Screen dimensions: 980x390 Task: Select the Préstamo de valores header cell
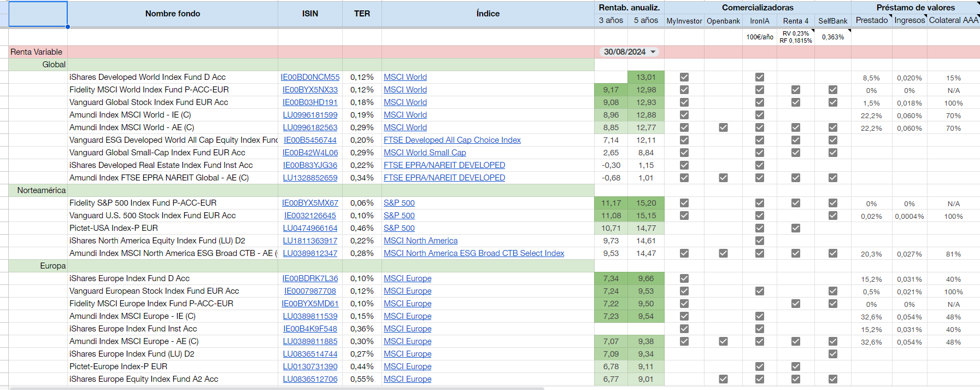coord(916,8)
